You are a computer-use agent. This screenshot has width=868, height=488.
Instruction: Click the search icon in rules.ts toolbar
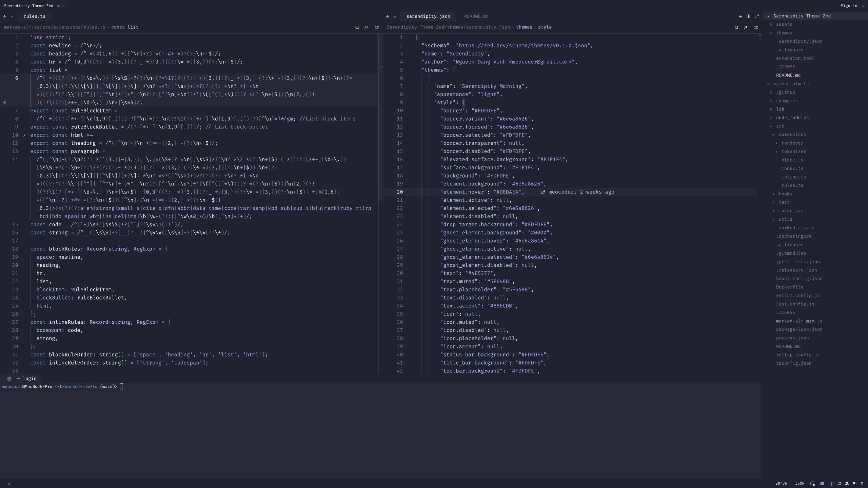click(357, 27)
